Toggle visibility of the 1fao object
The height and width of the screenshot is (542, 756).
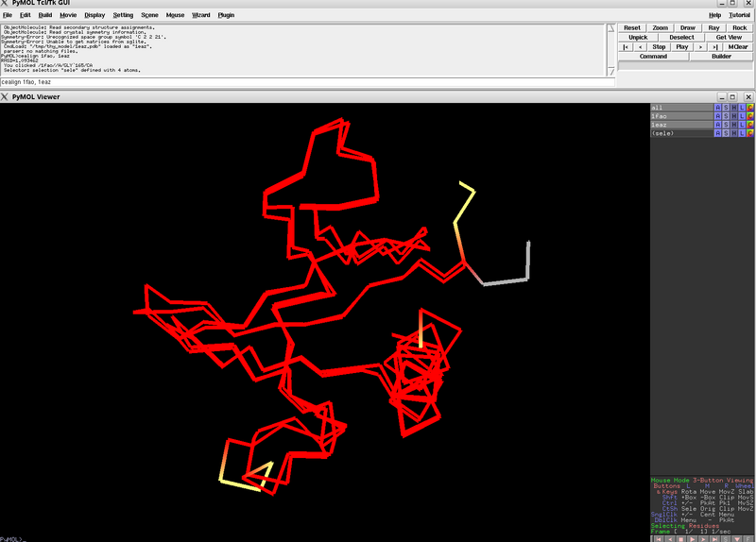(680, 116)
